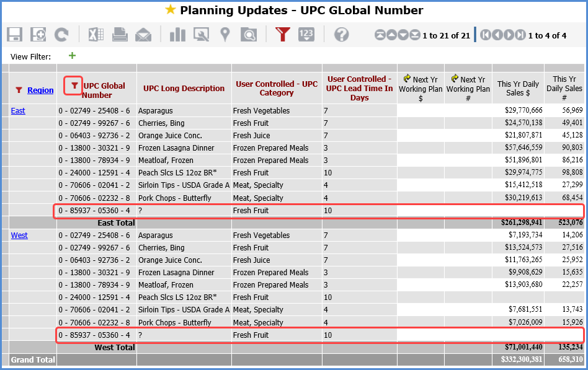
Task: Add a view filter with green plus
Action: pyautogui.click(x=72, y=56)
